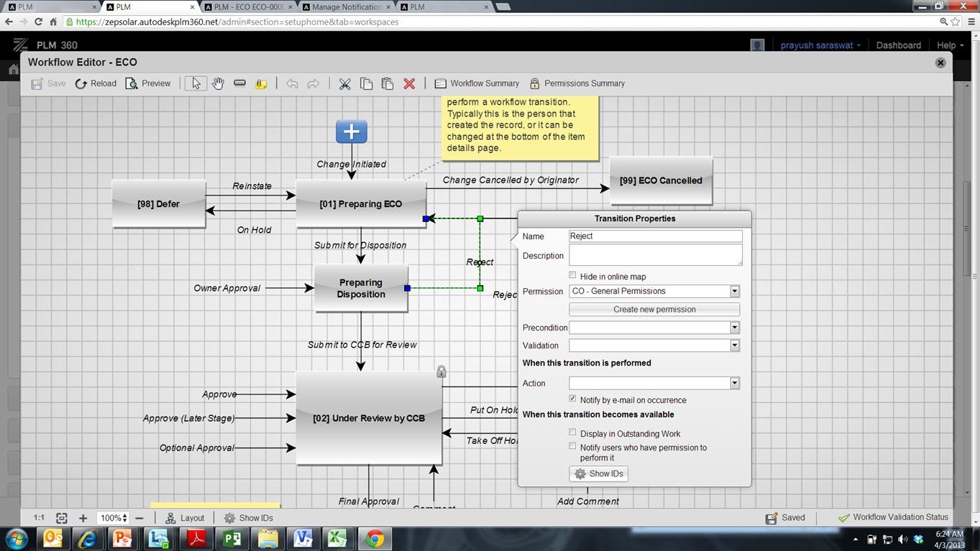Activate the hand pan tool
Viewport: 980px width, 551px height.
[x=217, y=83]
